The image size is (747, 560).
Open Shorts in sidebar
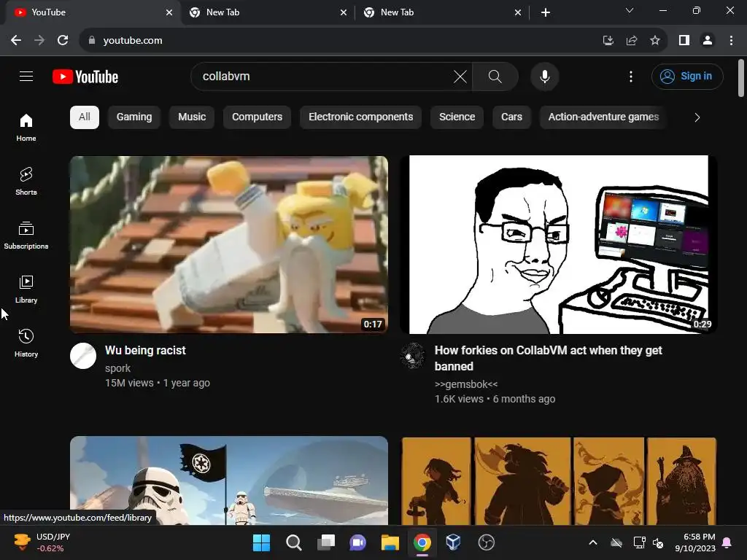26,182
